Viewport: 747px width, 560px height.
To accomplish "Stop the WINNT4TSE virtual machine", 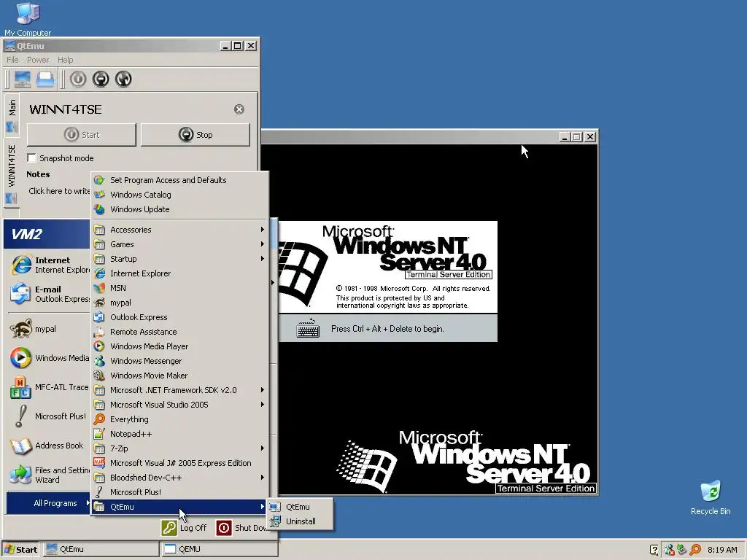I will point(196,135).
